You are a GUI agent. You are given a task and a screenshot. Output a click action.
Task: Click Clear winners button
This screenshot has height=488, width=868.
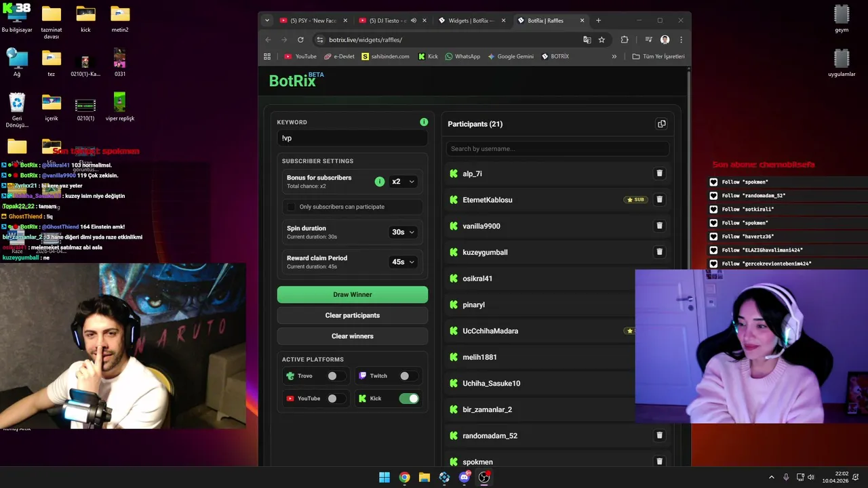tap(353, 336)
